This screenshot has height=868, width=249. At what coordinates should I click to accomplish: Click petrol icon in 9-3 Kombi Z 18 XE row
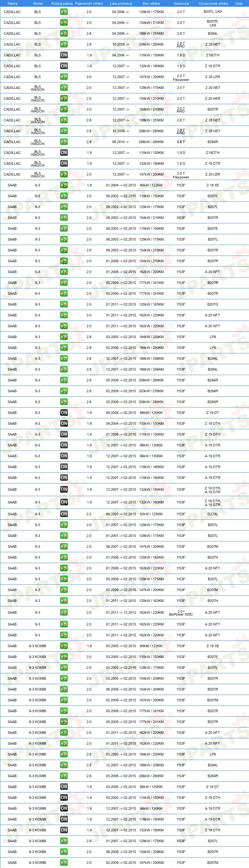[x=64, y=646]
